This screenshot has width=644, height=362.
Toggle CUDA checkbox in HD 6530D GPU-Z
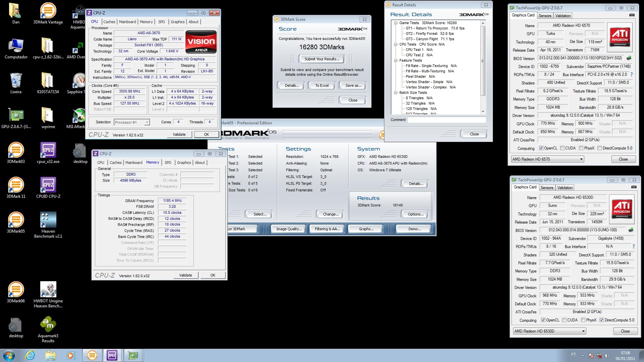564,320
